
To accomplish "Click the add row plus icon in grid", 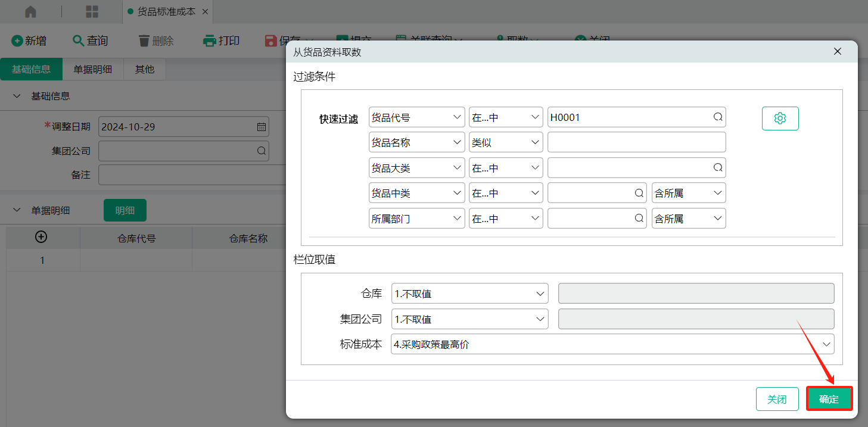I will point(42,237).
